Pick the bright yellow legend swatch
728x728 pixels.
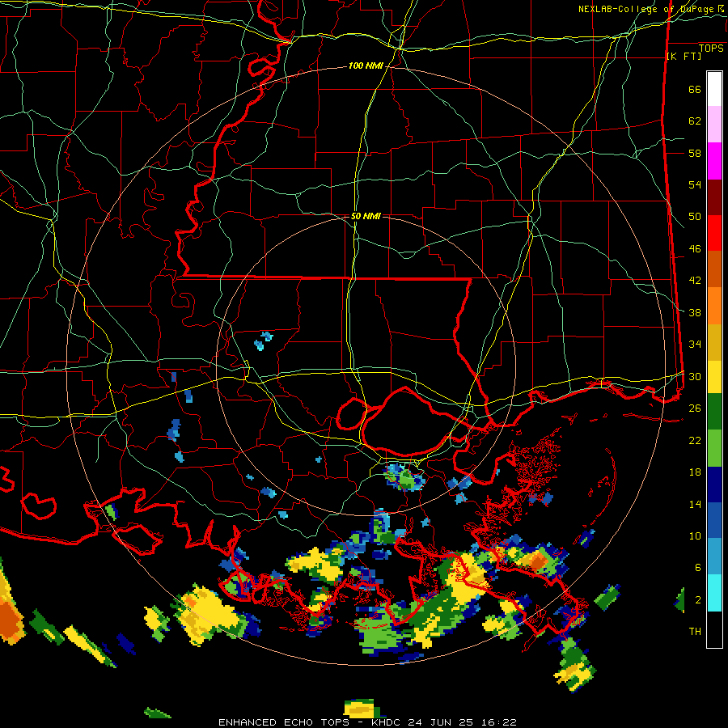(x=714, y=377)
